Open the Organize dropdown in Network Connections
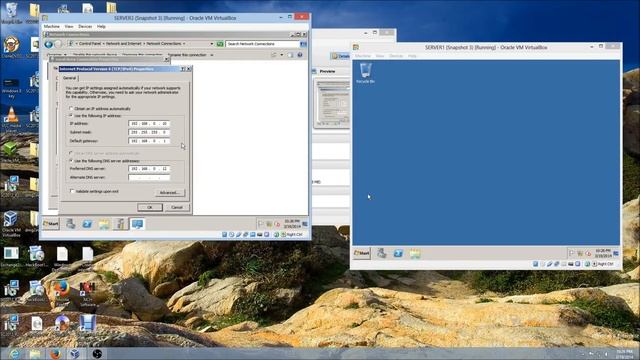This screenshot has width=640, height=360. coord(56,55)
